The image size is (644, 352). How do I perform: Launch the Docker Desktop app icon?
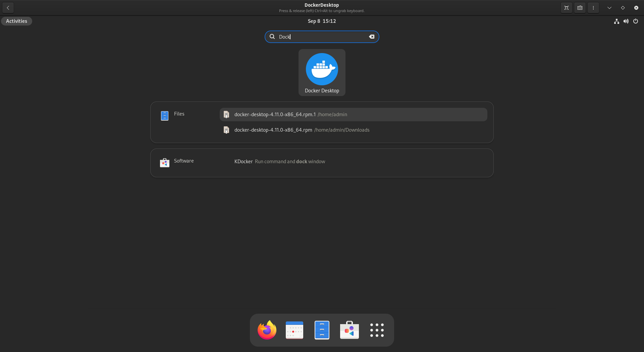click(x=322, y=72)
